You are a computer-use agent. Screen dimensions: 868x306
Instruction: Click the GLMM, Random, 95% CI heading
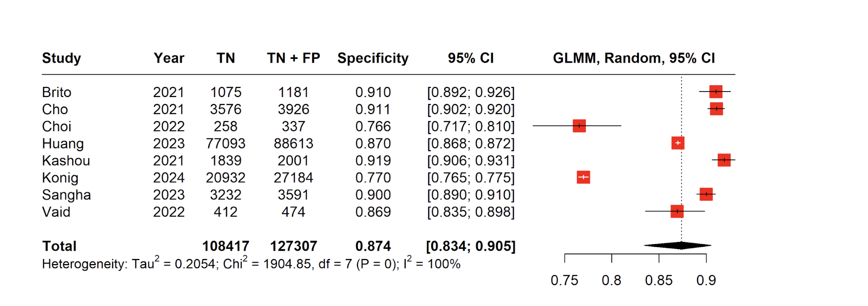[634, 58]
